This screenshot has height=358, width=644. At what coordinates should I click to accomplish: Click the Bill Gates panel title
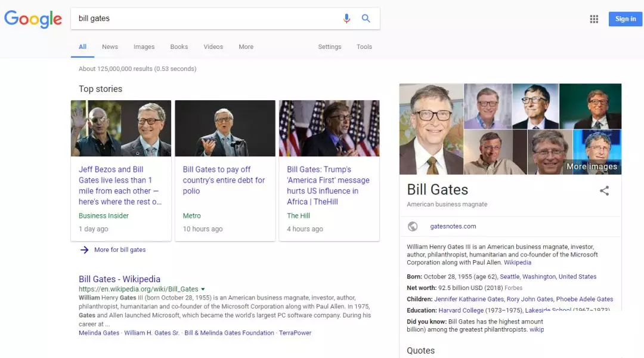pyautogui.click(x=438, y=190)
